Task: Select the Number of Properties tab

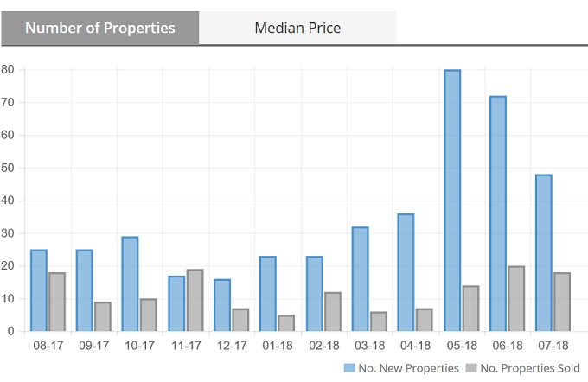Action: [x=99, y=28]
